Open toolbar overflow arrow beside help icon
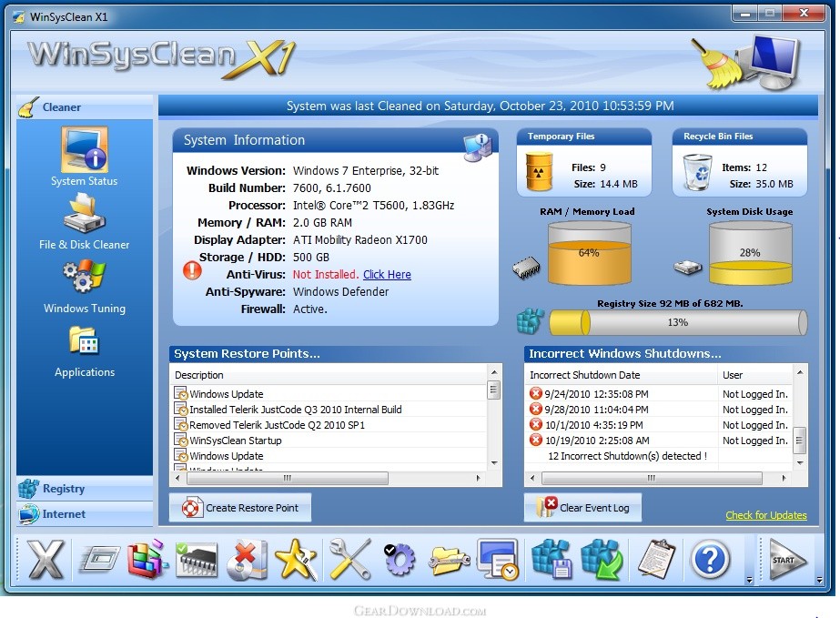Viewport: 840px width, 618px height. pos(748,579)
